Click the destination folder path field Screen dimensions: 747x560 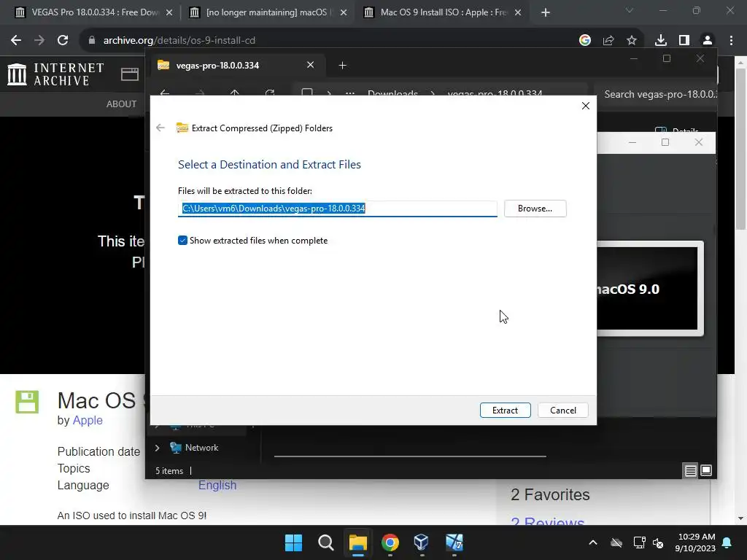[x=337, y=209]
